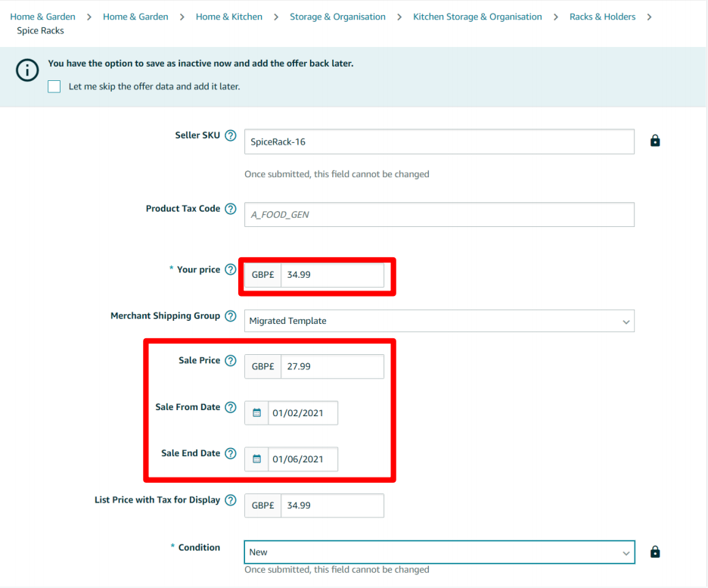Open Kitchen Storage & Organisation breadcrumb
This screenshot has height=588, width=708.
pyautogui.click(x=477, y=17)
